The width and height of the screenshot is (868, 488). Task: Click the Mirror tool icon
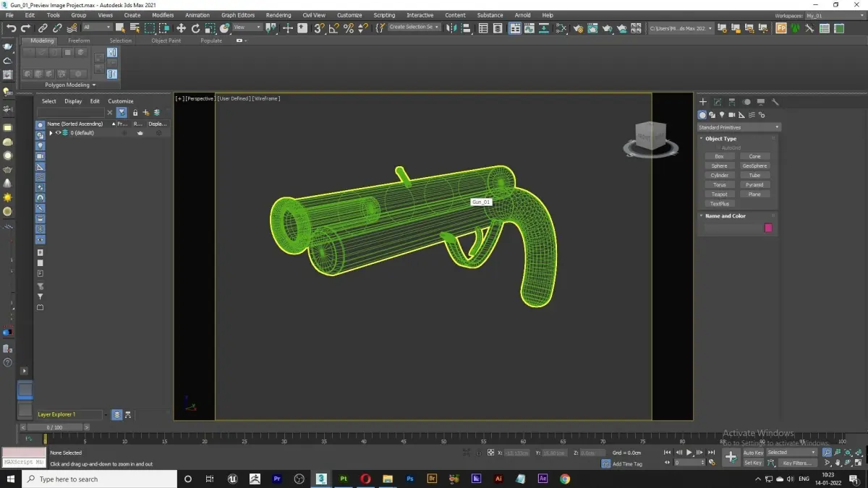[x=452, y=28]
